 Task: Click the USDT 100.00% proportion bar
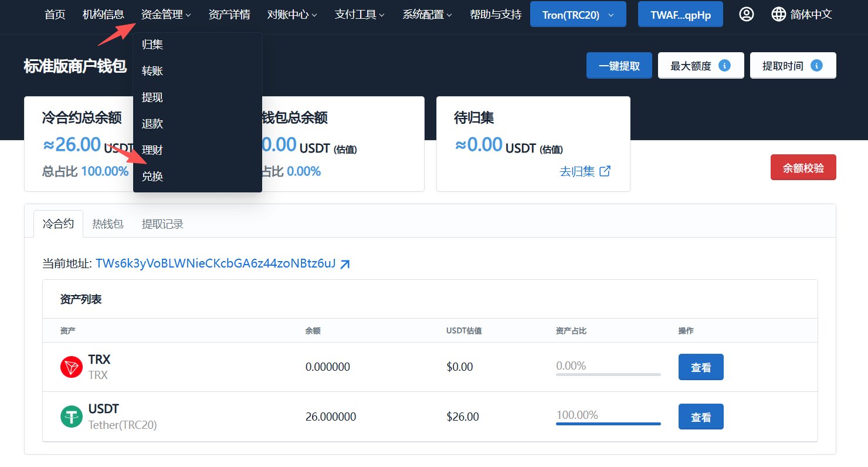click(608, 423)
